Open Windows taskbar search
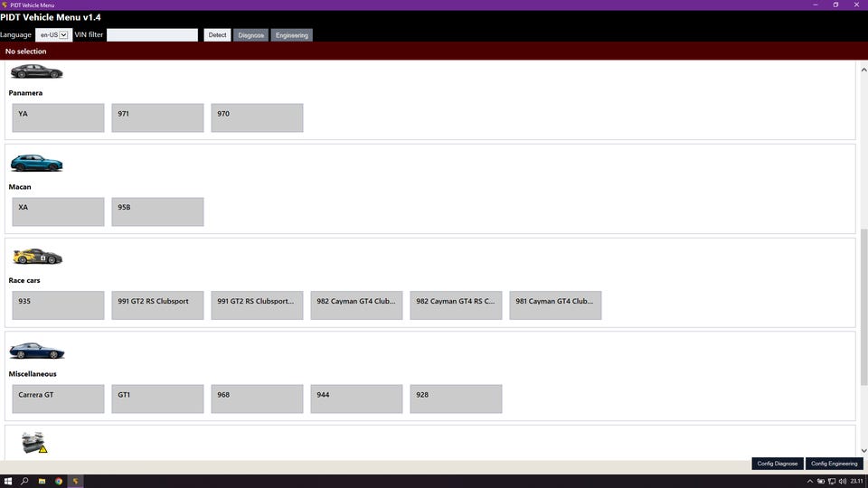The height and width of the screenshot is (488, 868). coord(24,482)
